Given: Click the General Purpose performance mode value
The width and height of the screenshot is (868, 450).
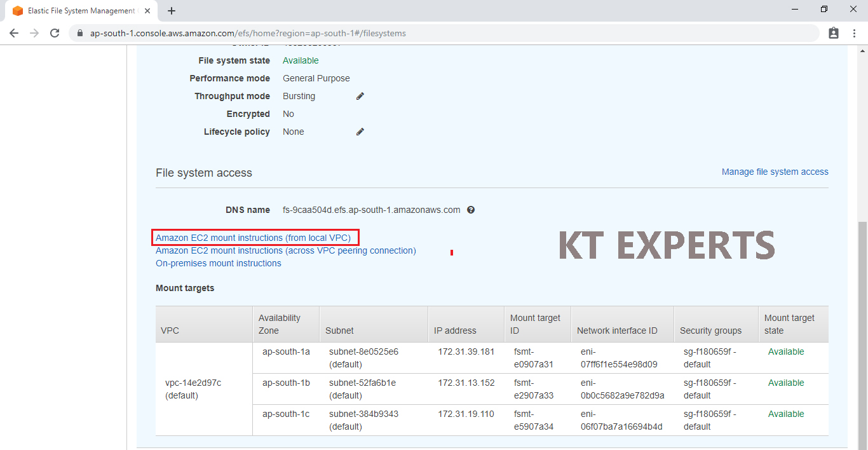Looking at the screenshot, I should [x=316, y=78].
